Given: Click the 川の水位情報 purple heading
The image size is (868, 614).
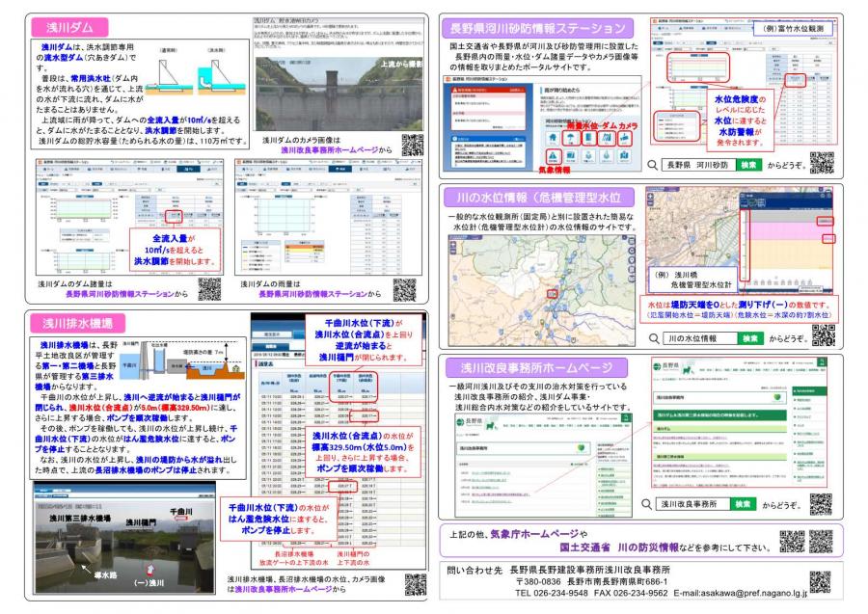Looking at the screenshot, I should [538, 198].
